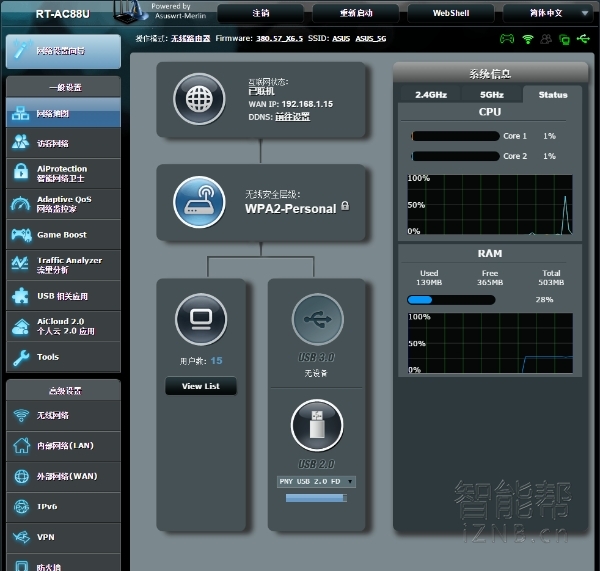Viewport: 600px width, 571px height.
Task: Click the USB drive usage bar
Action: (x=315, y=497)
